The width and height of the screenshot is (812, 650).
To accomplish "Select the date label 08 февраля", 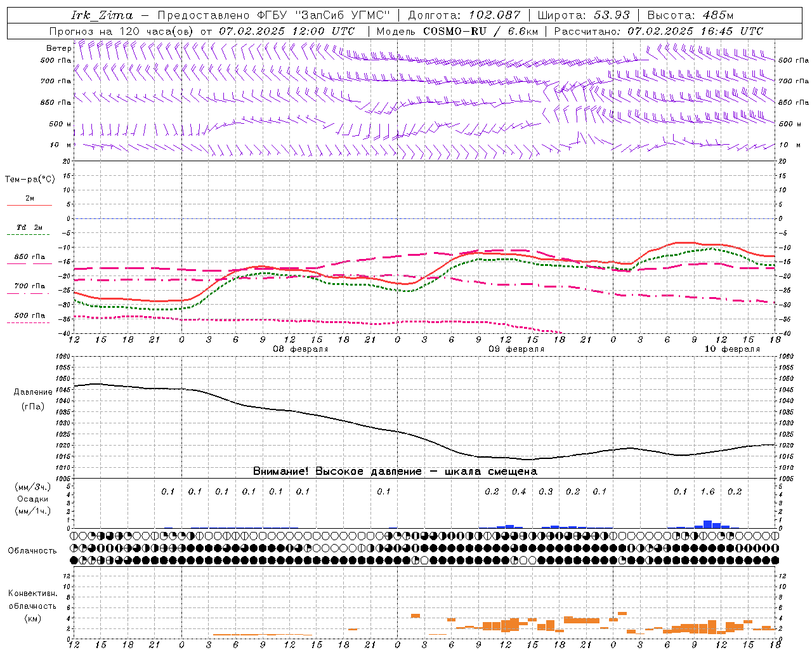I will coord(301,349).
